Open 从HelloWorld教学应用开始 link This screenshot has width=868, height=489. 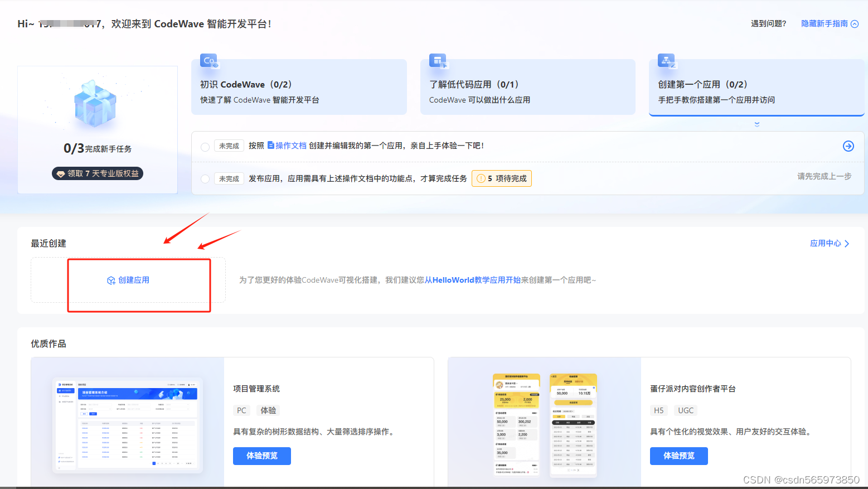point(473,280)
